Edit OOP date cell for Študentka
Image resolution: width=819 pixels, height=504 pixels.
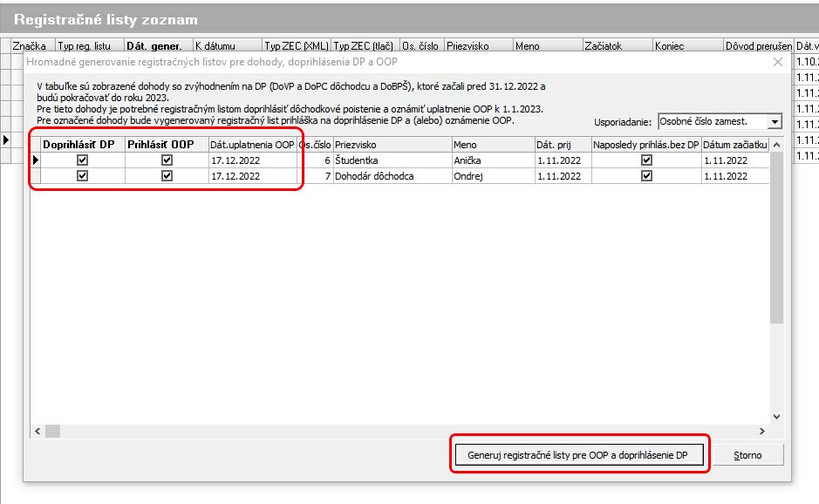(x=252, y=160)
